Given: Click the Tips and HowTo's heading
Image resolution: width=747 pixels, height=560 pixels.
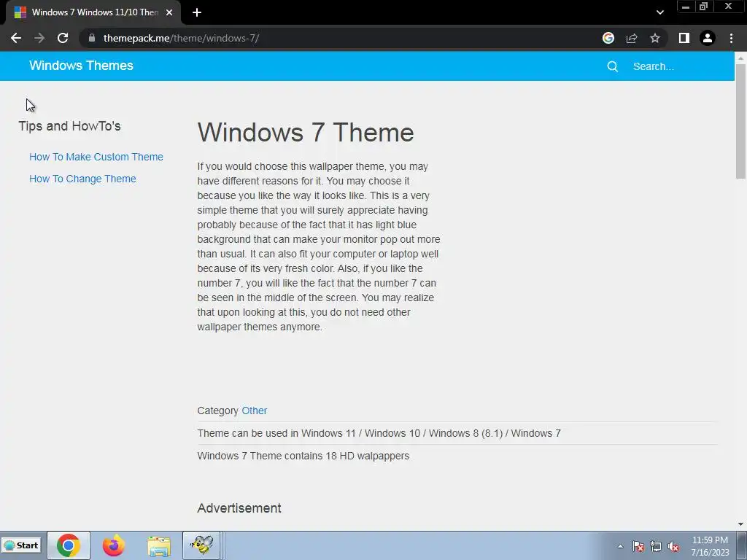Looking at the screenshot, I should tap(69, 126).
